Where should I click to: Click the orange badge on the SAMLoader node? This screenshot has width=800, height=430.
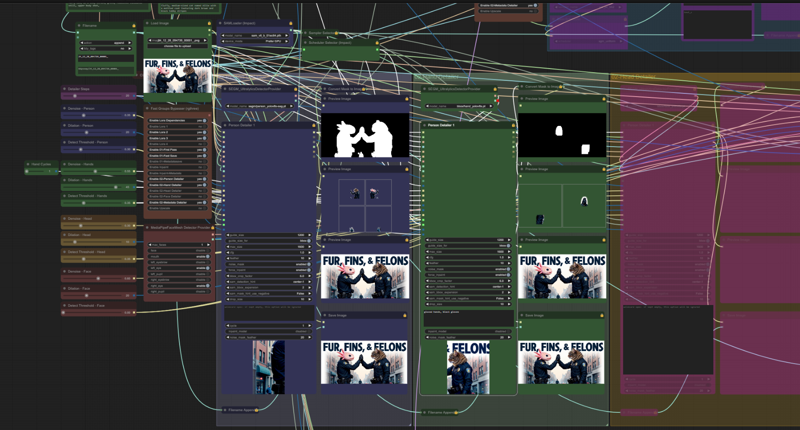point(291,23)
